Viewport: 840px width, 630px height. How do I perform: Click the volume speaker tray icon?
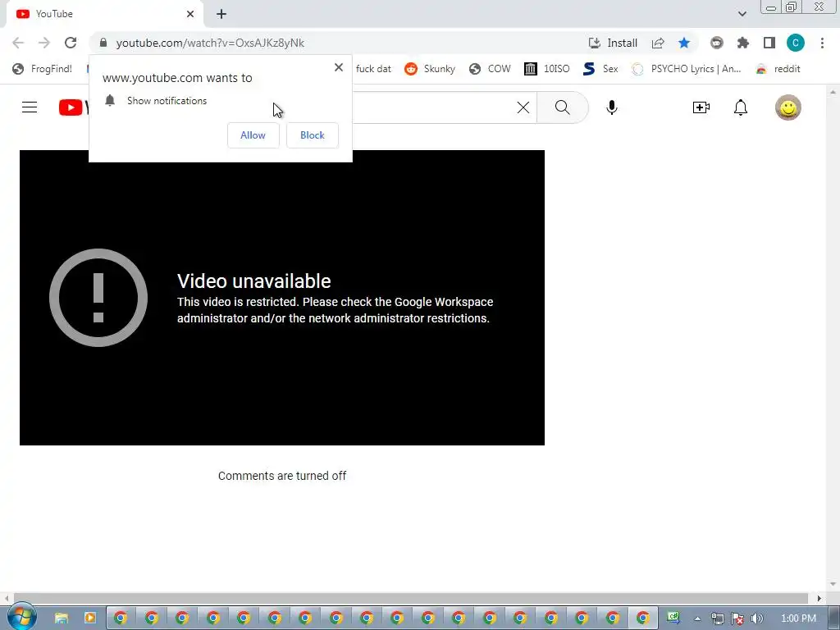pos(756,619)
